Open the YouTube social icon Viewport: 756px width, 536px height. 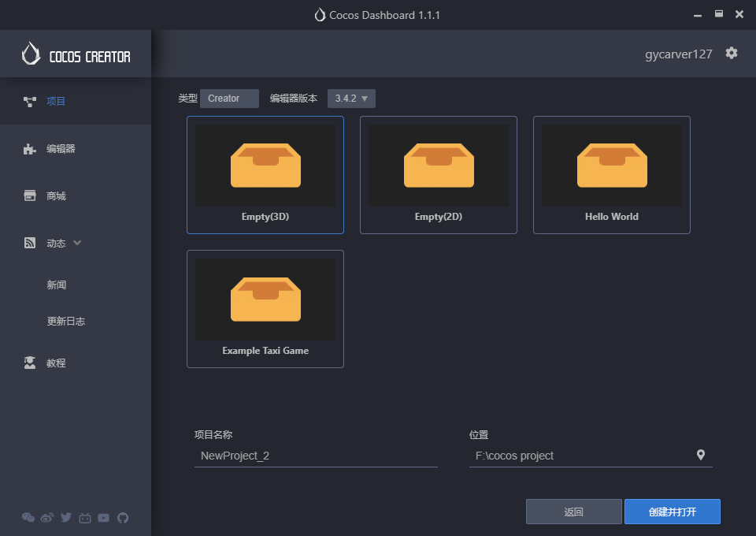[104, 518]
